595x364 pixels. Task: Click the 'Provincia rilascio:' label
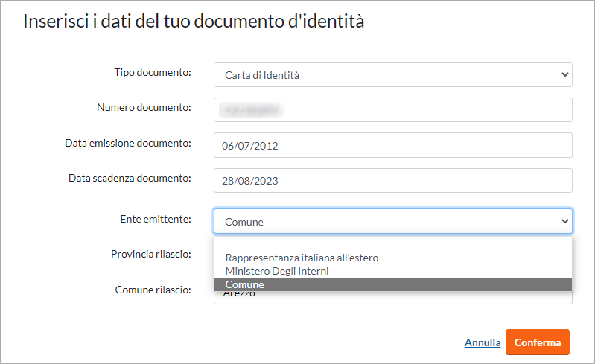(x=151, y=254)
